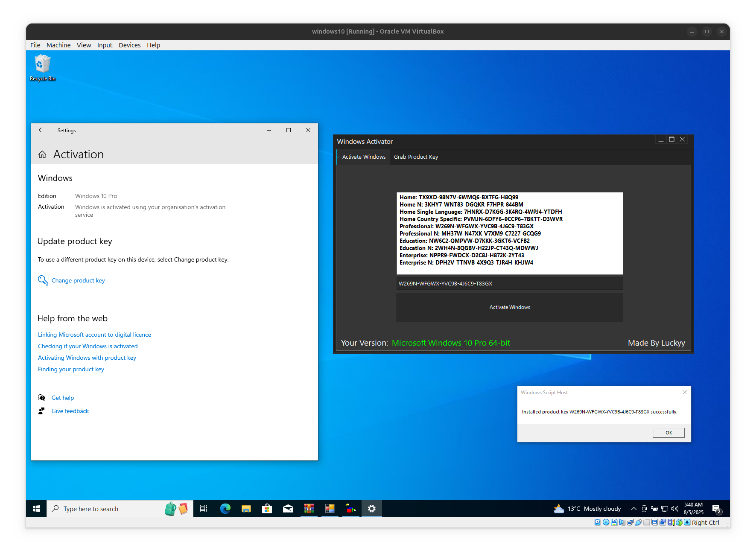Open the Change product key link
This screenshot has height=556, width=756.
coord(78,280)
